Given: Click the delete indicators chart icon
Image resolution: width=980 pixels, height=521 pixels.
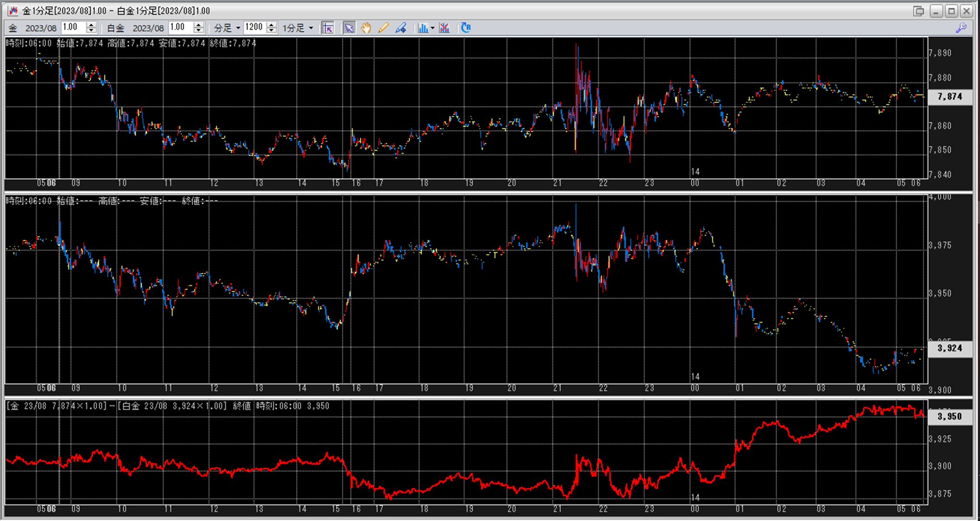Looking at the screenshot, I should [x=444, y=28].
